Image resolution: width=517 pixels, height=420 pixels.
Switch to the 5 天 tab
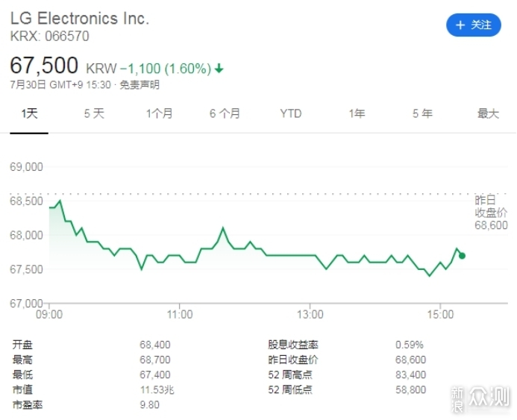click(x=94, y=113)
